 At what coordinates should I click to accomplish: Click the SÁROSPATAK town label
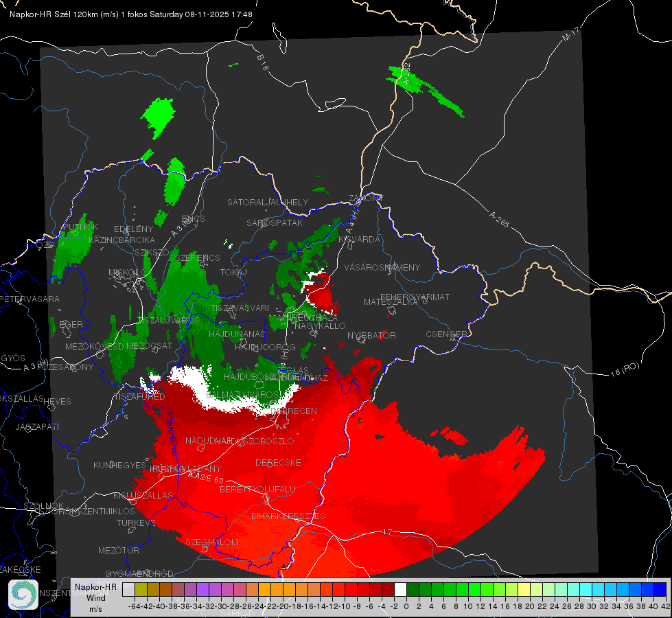click(x=275, y=222)
